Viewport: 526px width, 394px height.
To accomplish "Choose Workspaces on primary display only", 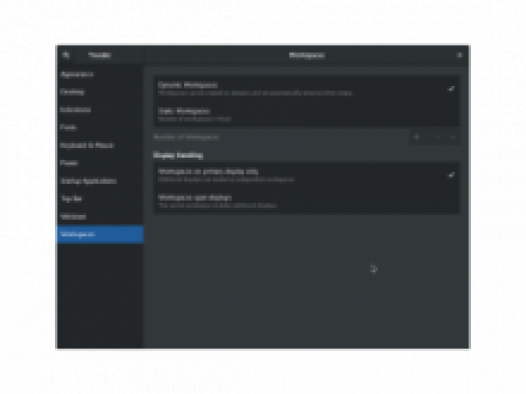I will pos(306,175).
